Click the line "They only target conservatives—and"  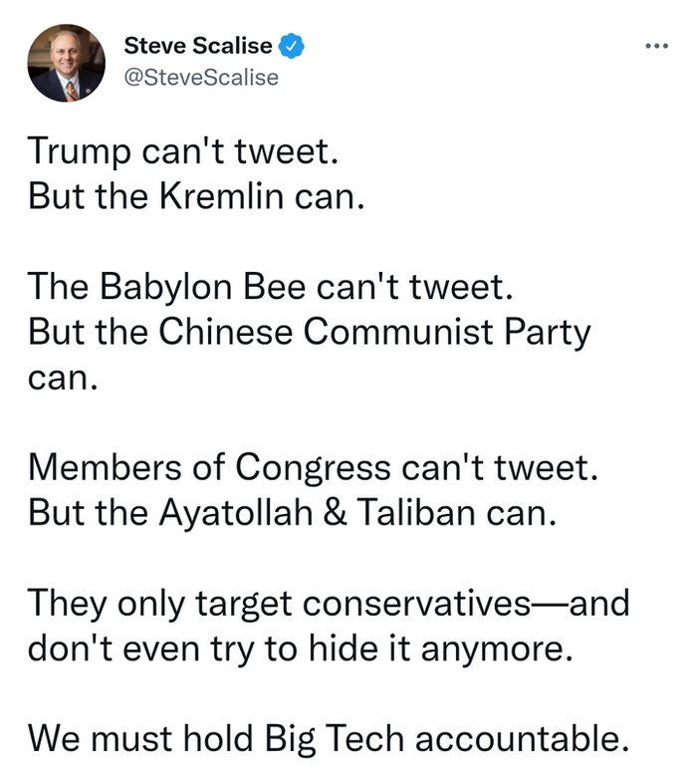tap(329, 603)
